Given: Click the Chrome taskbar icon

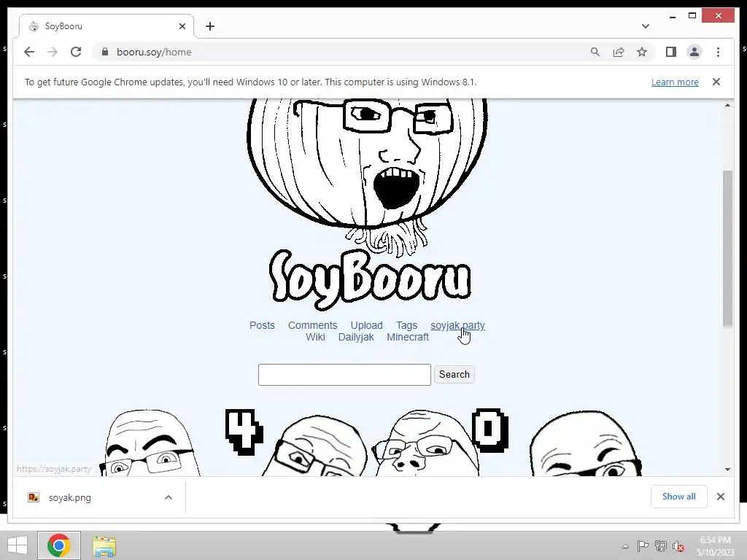Looking at the screenshot, I should pos(59,545).
